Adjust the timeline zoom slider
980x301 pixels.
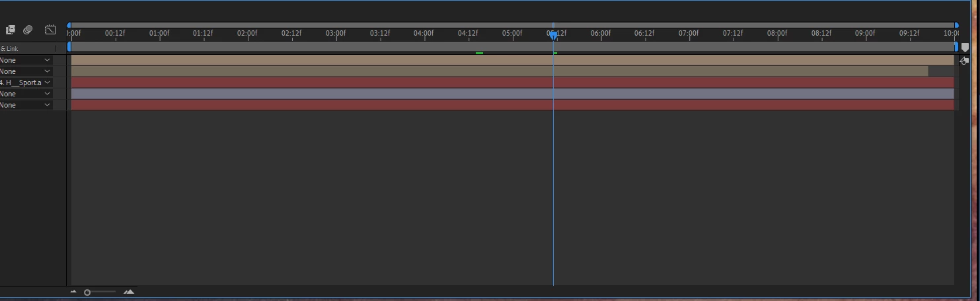coord(87,292)
